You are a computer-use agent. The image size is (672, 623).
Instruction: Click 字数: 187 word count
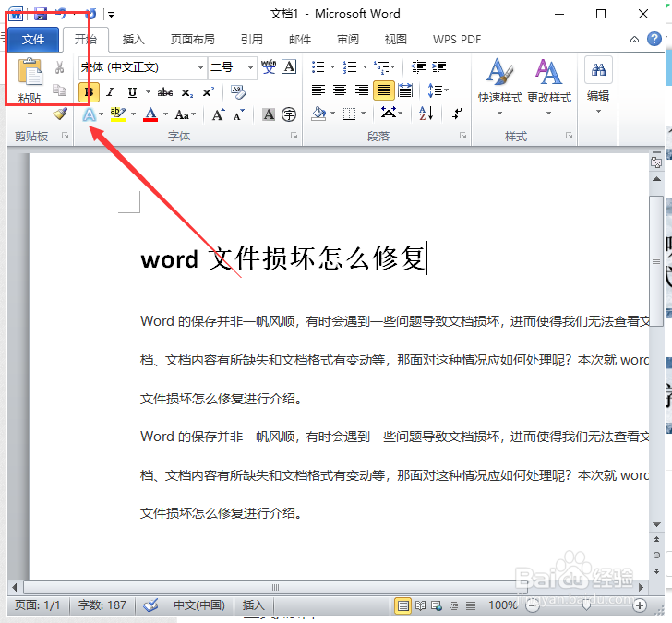pos(102,605)
